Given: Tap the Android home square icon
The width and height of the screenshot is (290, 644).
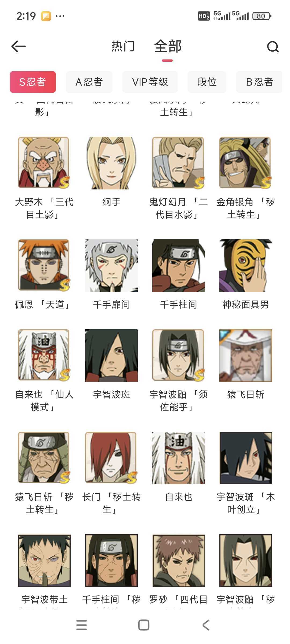Looking at the screenshot, I should pos(144,625).
